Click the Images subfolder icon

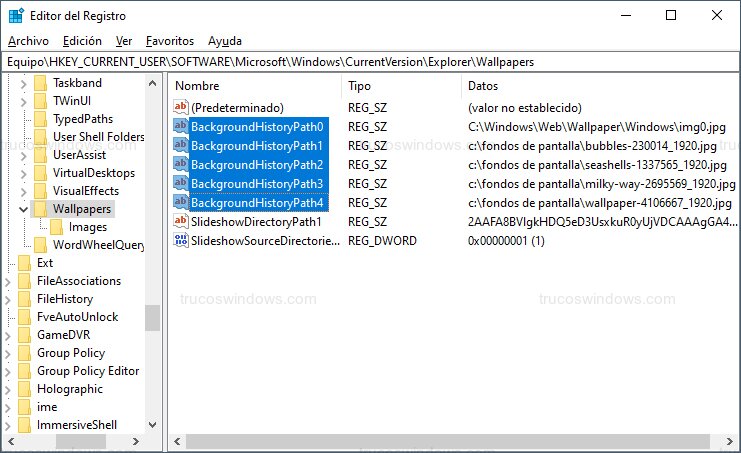[x=57, y=227]
